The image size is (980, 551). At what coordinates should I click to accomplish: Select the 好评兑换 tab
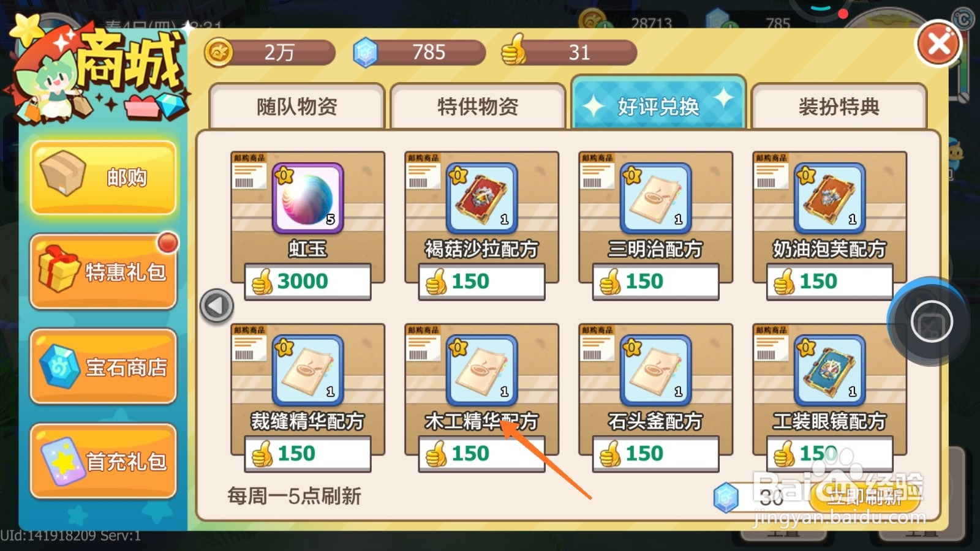pyautogui.click(x=658, y=103)
